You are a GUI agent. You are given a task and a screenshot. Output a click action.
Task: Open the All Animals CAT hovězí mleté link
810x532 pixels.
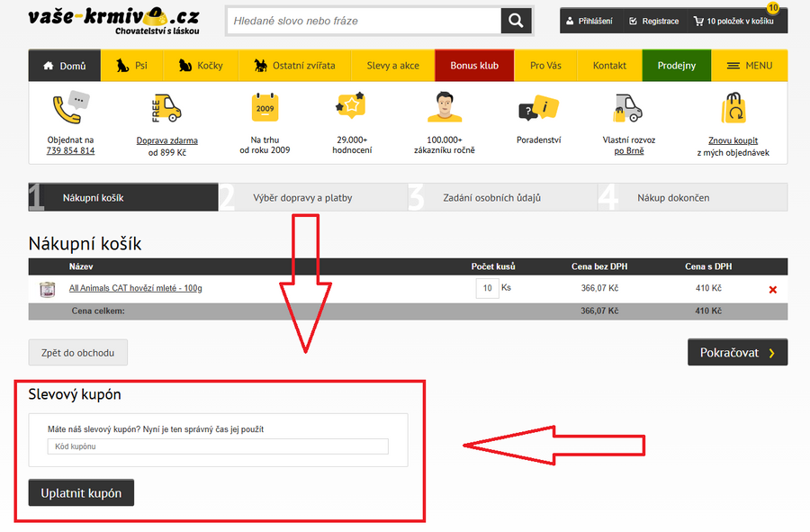pos(136,288)
